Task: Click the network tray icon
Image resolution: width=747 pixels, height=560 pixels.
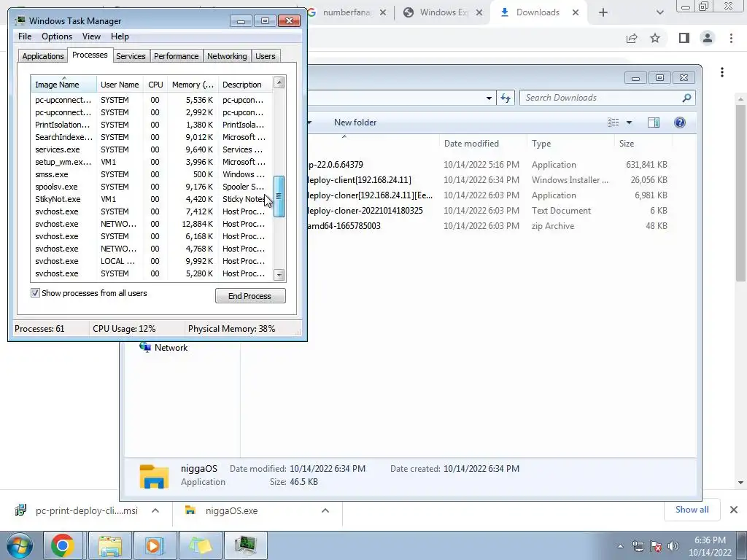Action: point(638,546)
